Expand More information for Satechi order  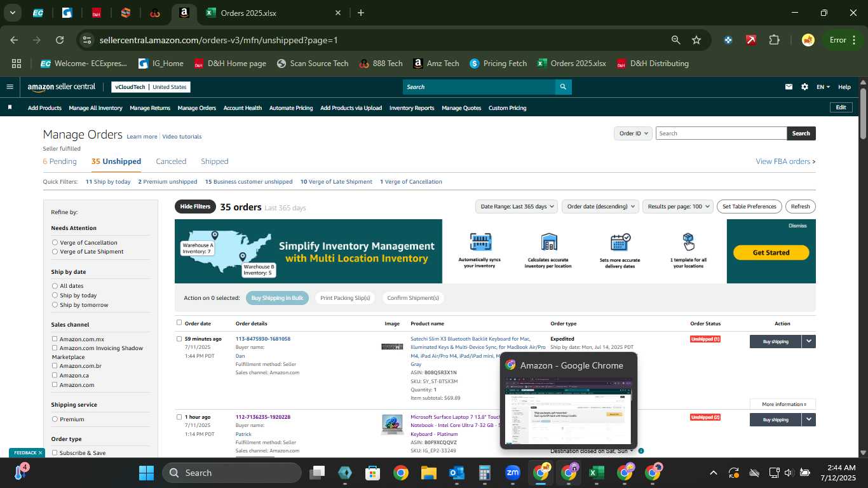pos(783,404)
